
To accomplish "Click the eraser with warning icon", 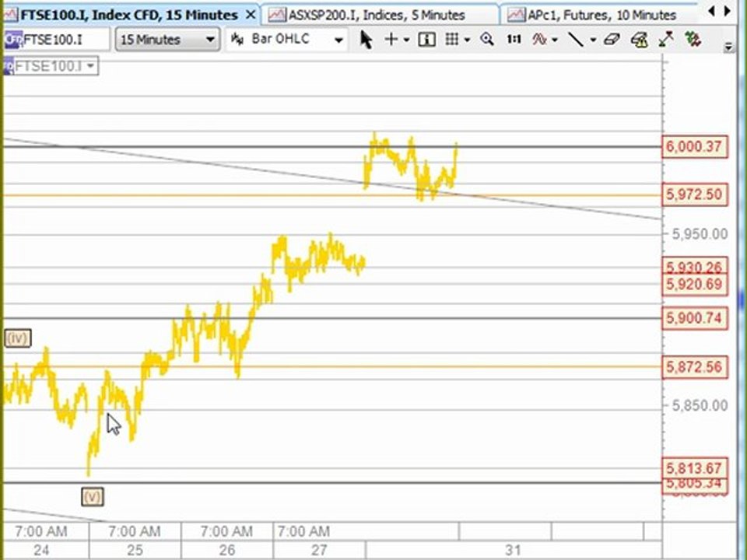I will pyautogui.click(x=640, y=40).
